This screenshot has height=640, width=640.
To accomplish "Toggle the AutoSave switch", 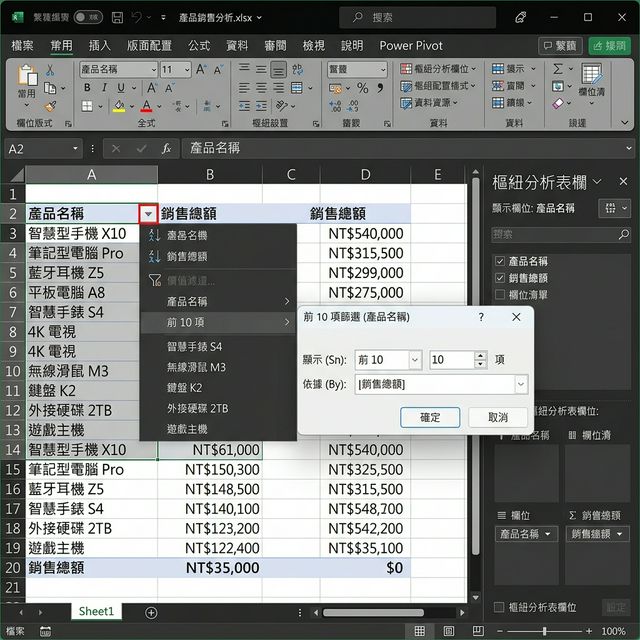I will (88, 17).
